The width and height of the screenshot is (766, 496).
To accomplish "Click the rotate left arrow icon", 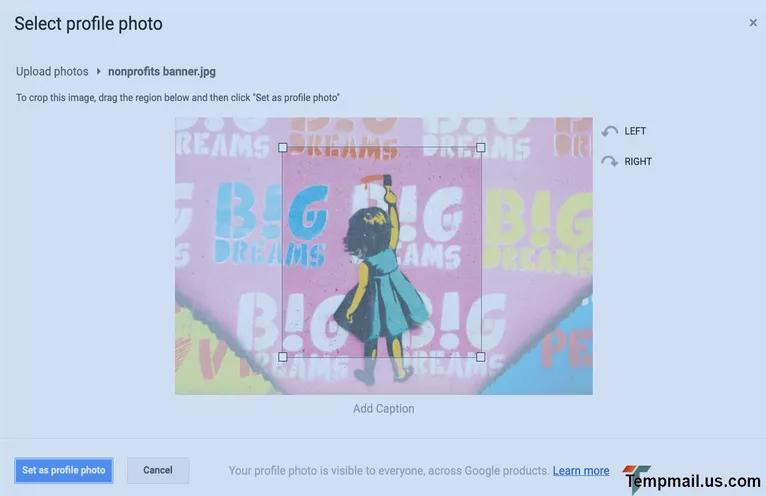I will pyautogui.click(x=610, y=131).
